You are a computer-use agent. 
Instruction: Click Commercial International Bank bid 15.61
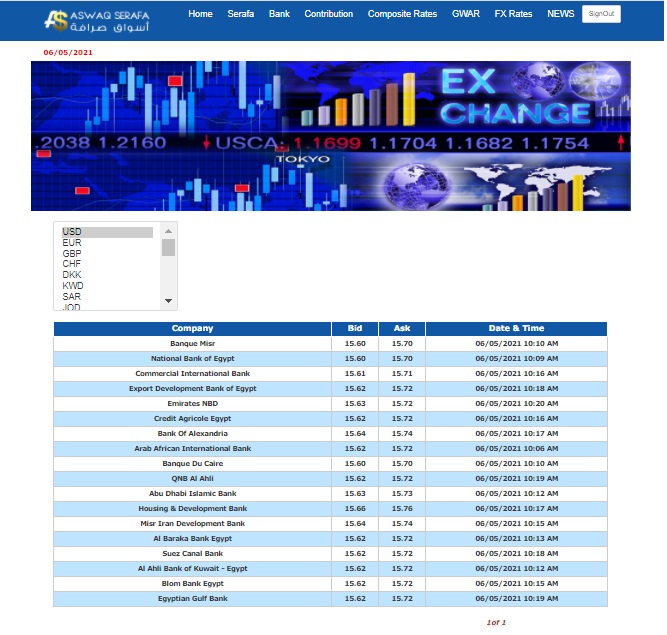pos(355,373)
